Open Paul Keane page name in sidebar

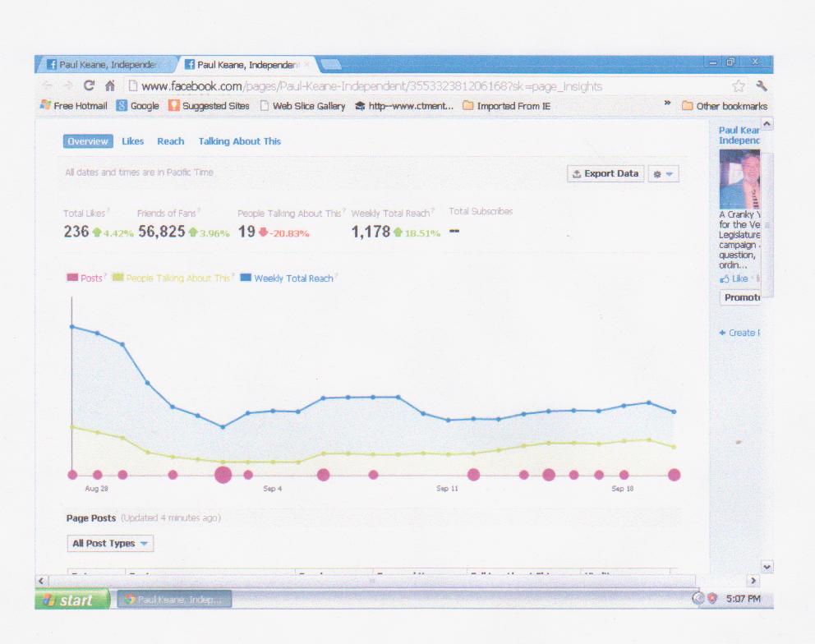point(739,136)
